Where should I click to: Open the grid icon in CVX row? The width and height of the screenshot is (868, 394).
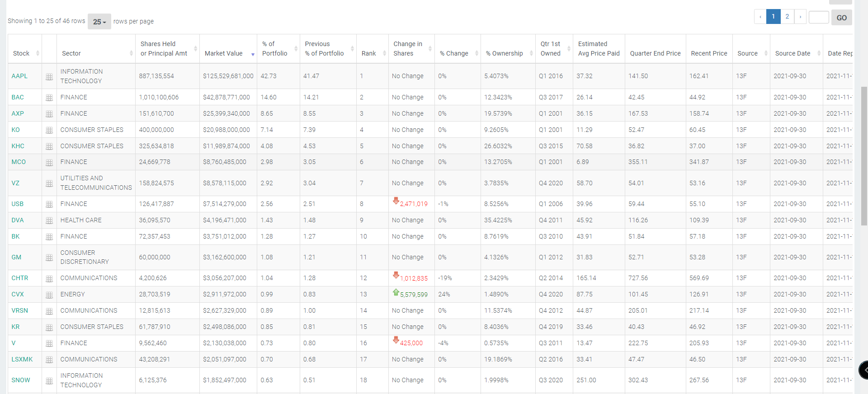tap(49, 295)
